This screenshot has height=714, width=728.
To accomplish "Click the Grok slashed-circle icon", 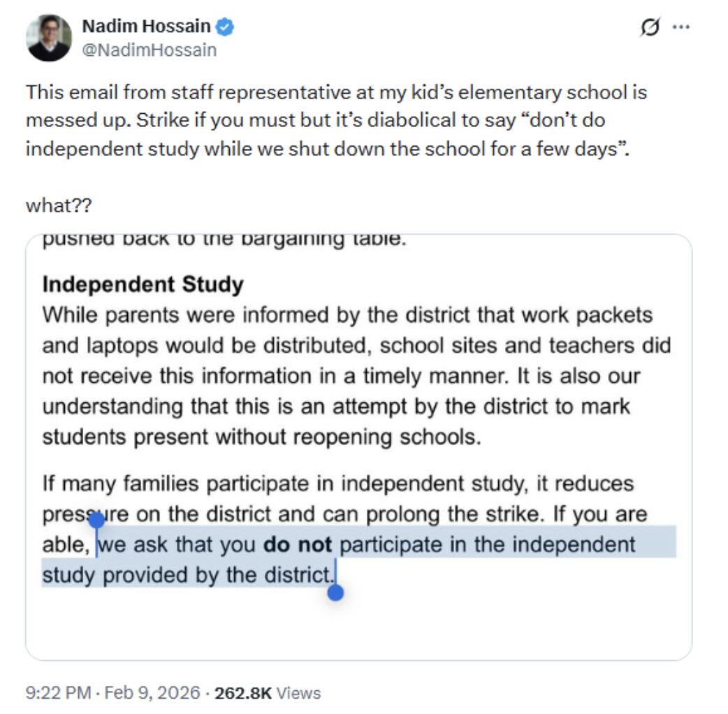I will 650,28.
